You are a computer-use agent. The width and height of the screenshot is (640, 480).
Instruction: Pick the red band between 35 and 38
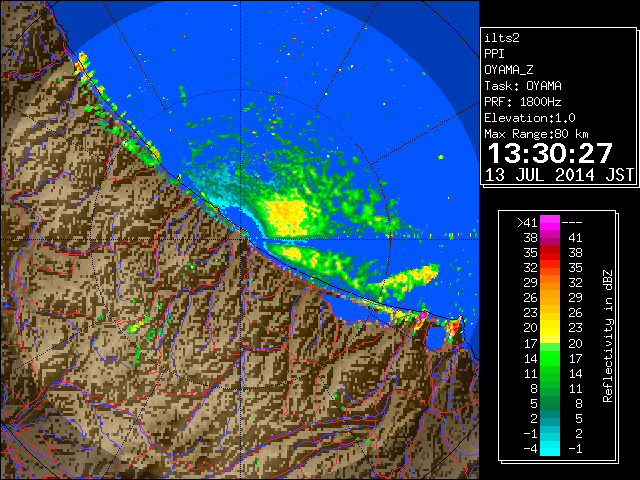tap(550, 253)
